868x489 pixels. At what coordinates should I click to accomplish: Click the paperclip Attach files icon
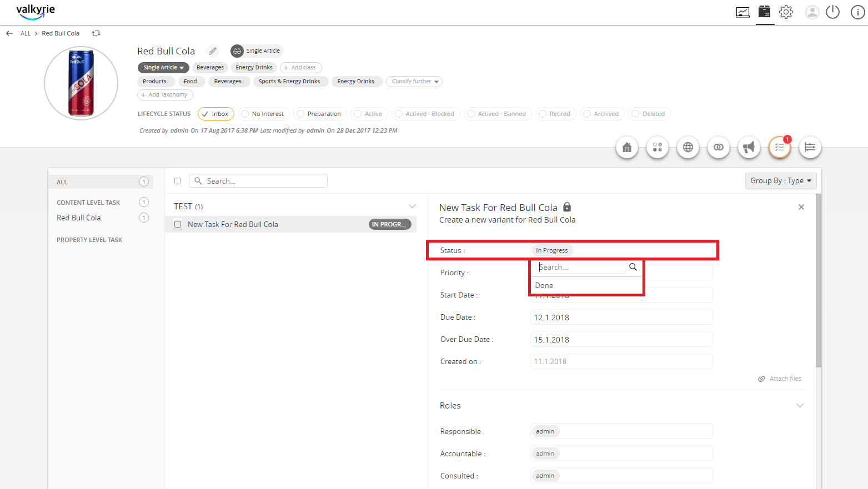761,379
